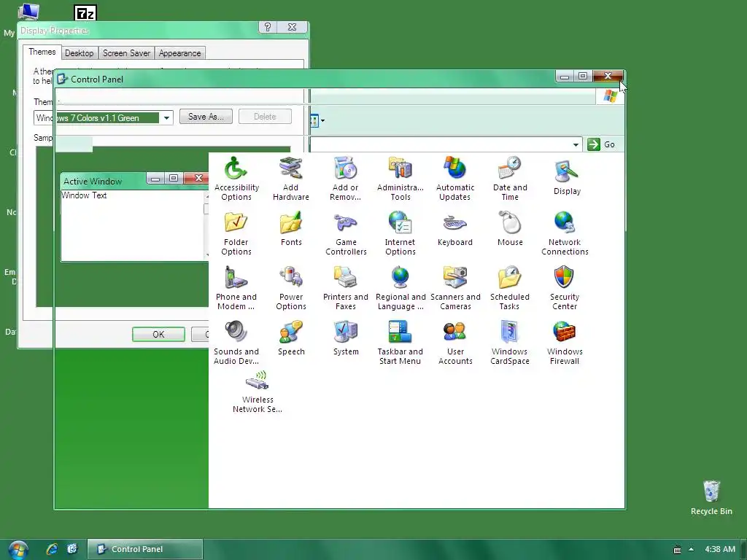747x560 pixels.
Task: Open Add Hardware wizard icon
Action: click(x=291, y=179)
